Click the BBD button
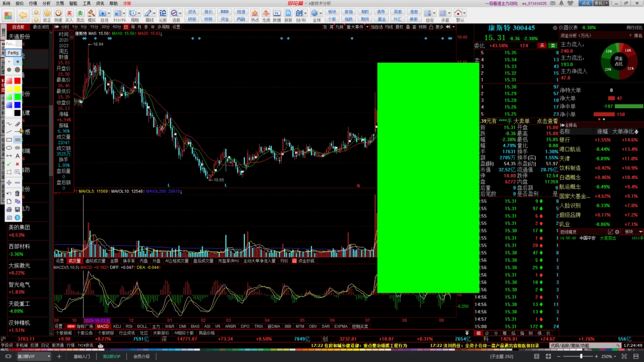 [x=224, y=12]
